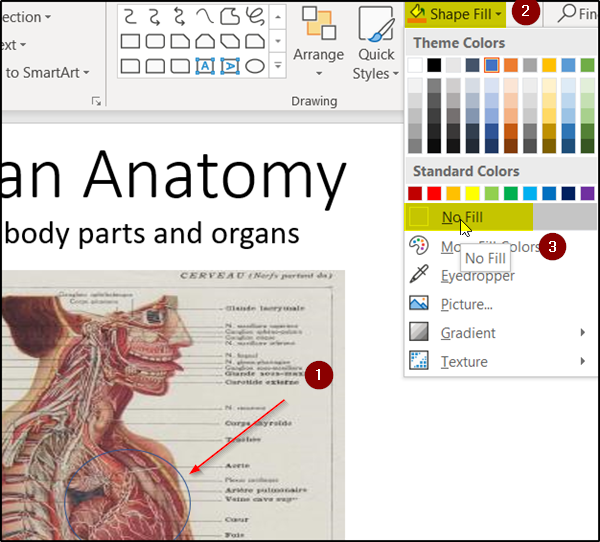Screen dimensions: 600x542
Task: Pick purple standard color swatch
Action: [587, 193]
